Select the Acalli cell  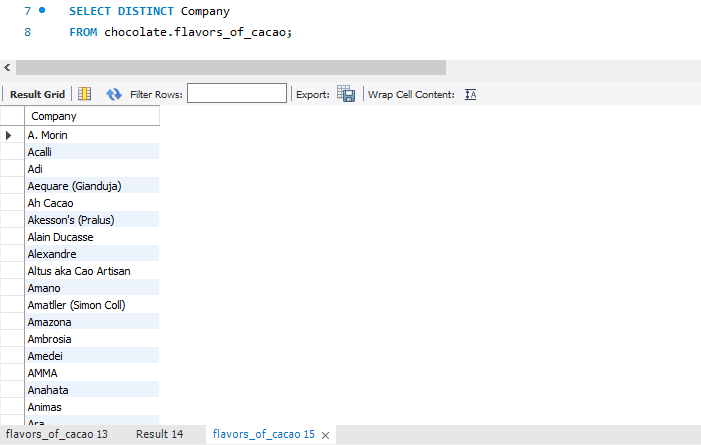pyautogui.click(x=90, y=152)
